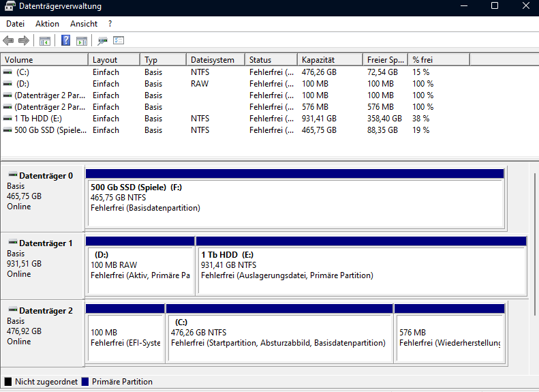This screenshot has width=539, height=392.
Task: Click the disk icon beside Datenträger 0
Action: tap(13, 175)
